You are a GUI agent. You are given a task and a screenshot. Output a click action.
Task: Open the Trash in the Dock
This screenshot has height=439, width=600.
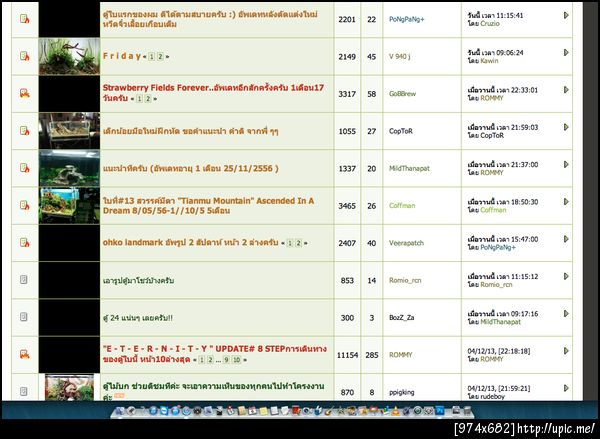pos(467,411)
